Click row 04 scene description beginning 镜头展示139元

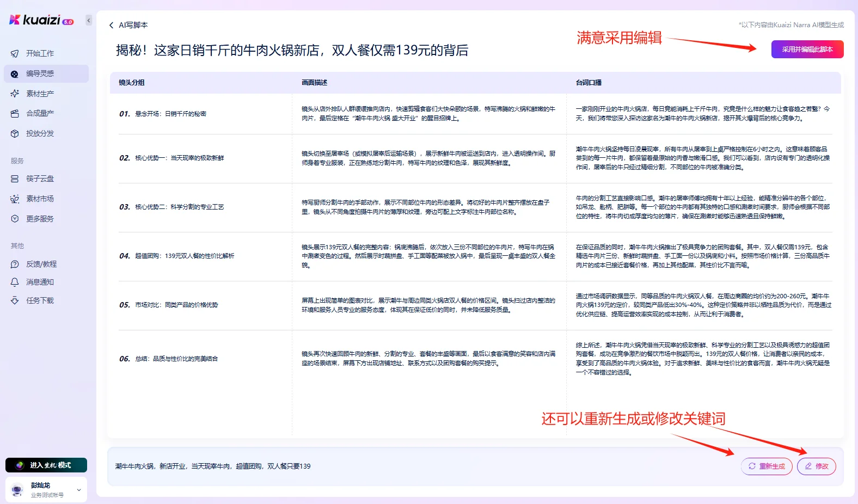(428, 256)
